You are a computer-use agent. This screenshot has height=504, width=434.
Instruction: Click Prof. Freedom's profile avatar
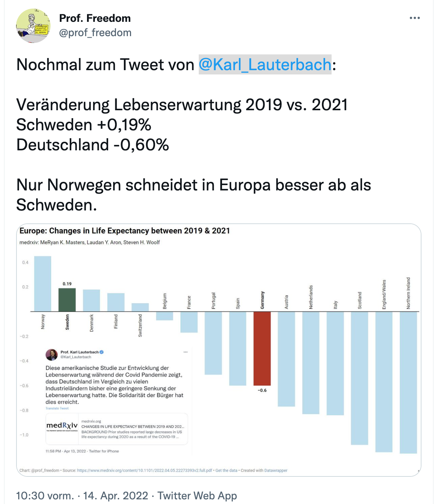point(33,26)
